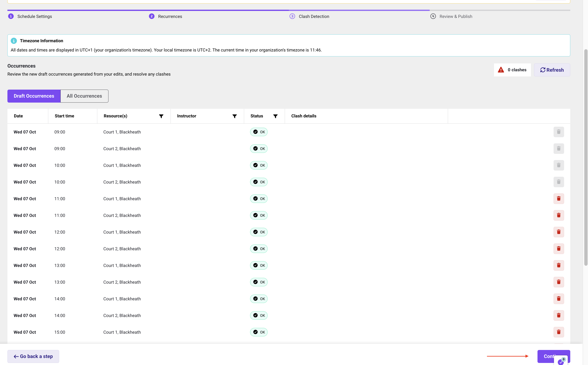Click the greyed trash icon for 10:00 Court 2

tap(559, 182)
